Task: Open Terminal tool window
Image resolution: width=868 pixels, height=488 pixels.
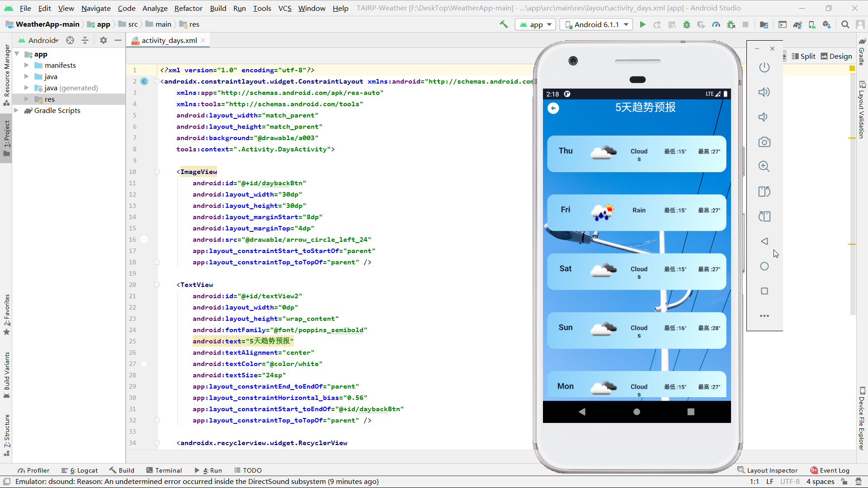Action: [x=164, y=470]
